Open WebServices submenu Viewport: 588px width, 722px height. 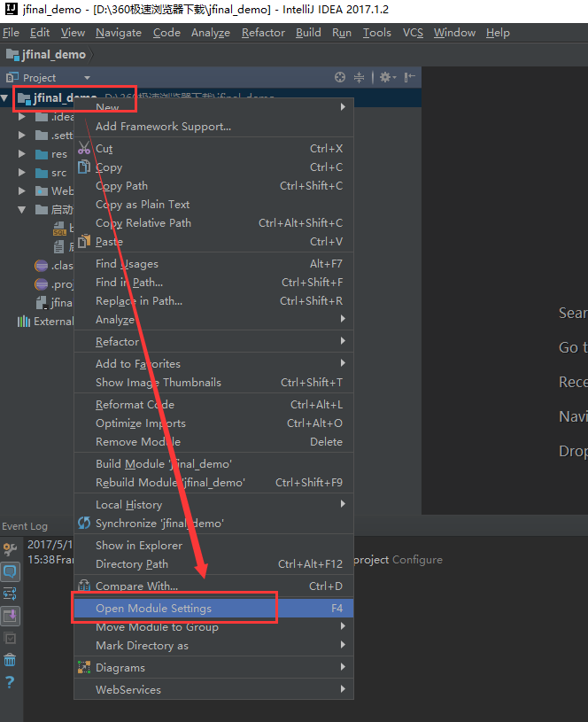click(213, 689)
